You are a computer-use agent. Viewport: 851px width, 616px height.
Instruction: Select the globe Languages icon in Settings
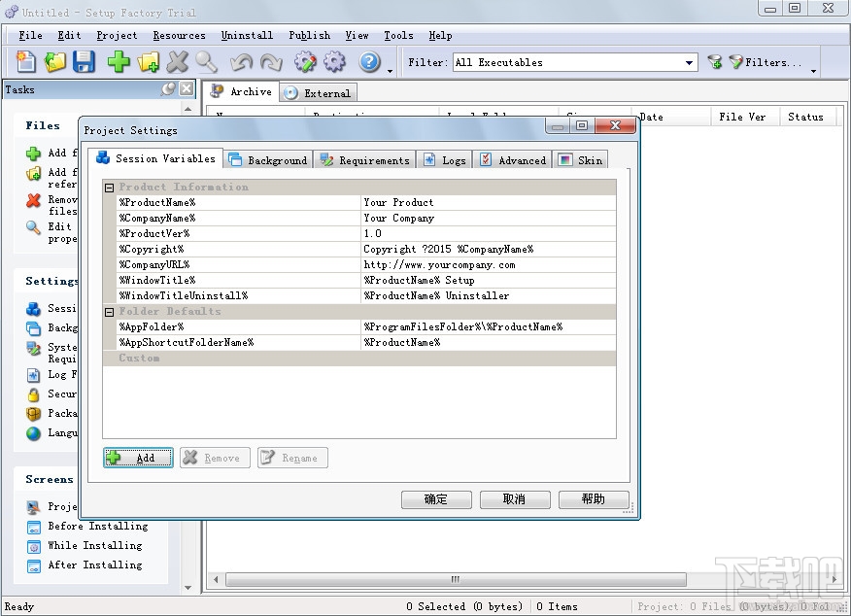pyautogui.click(x=35, y=433)
